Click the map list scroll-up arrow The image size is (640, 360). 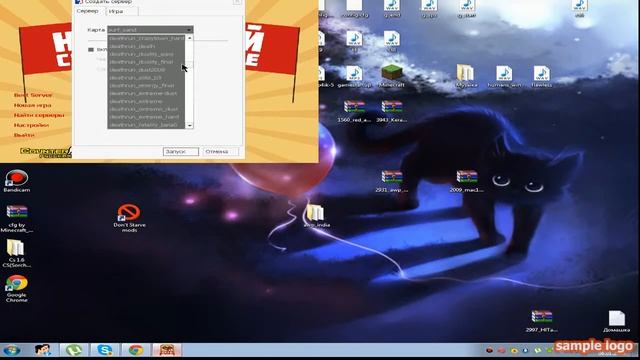[189, 38]
